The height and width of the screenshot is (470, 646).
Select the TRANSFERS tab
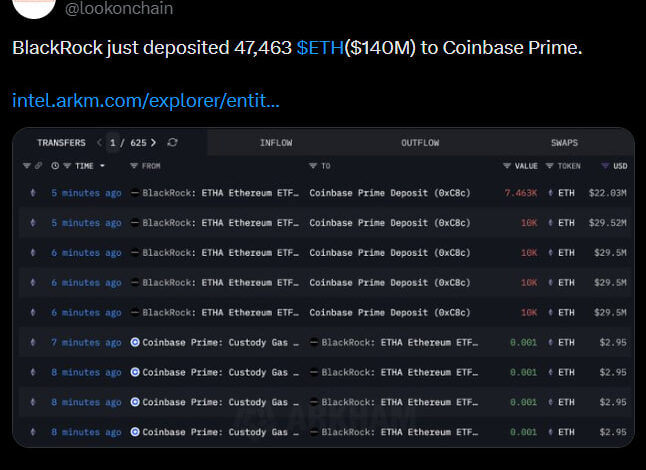pos(61,143)
